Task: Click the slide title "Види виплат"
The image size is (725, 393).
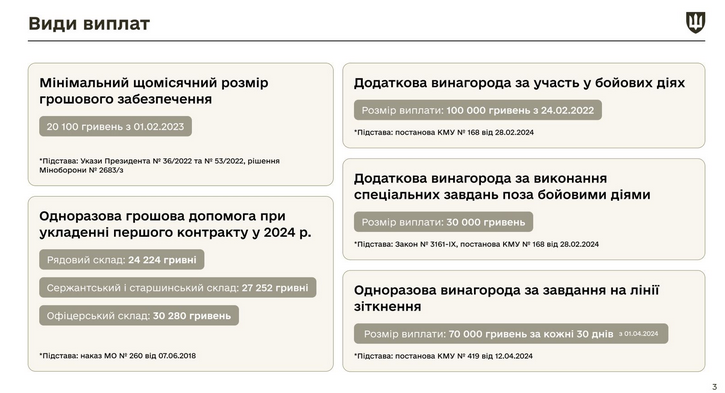Action: [89, 23]
